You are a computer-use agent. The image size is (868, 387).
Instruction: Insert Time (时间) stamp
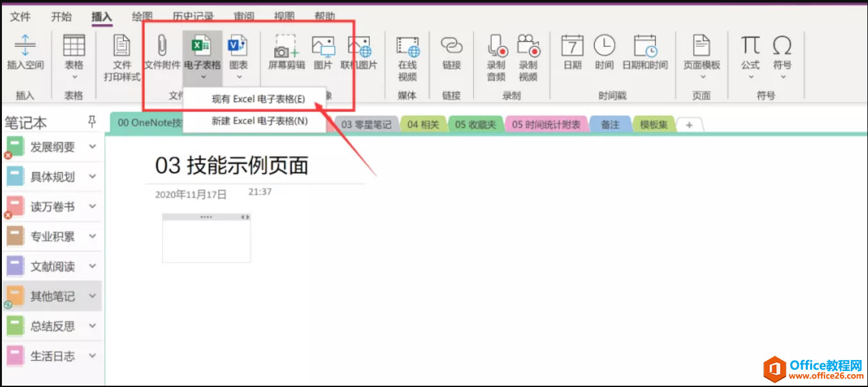pos(604,46)
